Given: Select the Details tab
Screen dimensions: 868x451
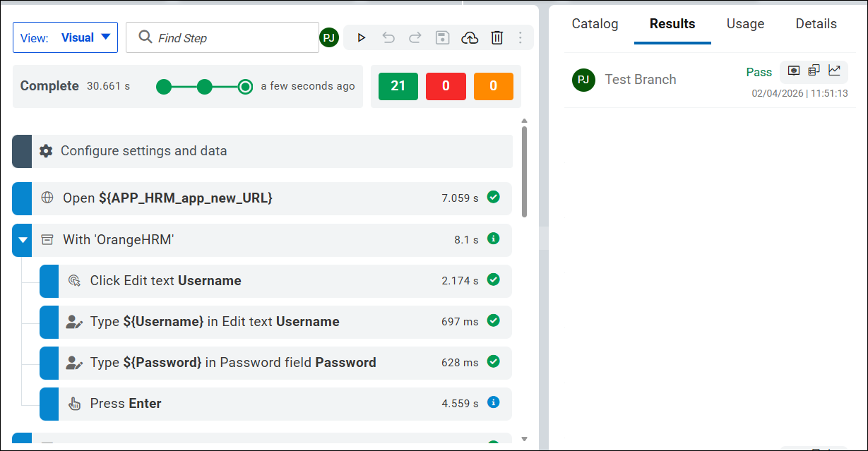Looking at the screenshot, I should (816, 24).
